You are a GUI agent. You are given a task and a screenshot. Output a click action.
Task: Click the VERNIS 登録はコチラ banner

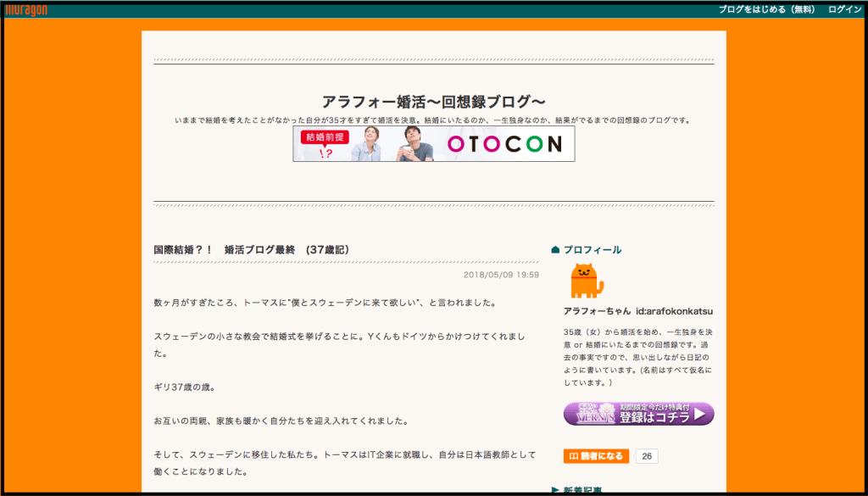click(x=638, y=414)
